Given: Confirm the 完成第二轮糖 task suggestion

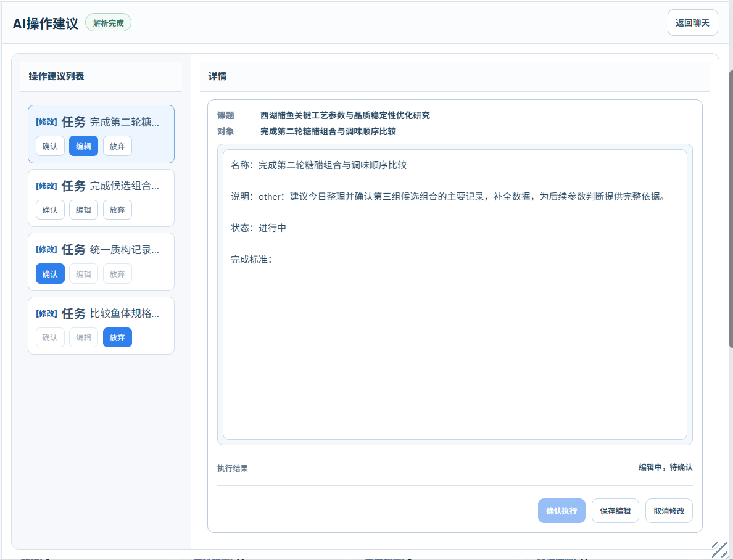Looking at the screenshot, I should tap(50, 146).
